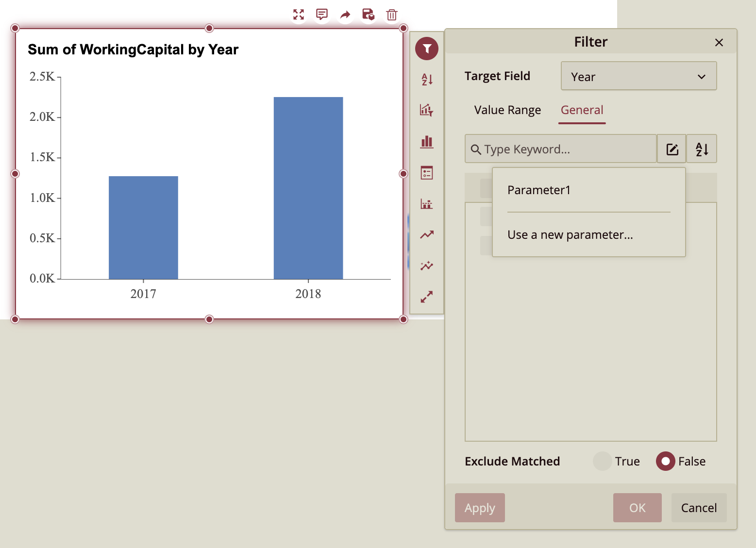This screenshot has height=548, width=756.
Task: Expand the chart using the fullscreen icon
Action: click(299, 14)
